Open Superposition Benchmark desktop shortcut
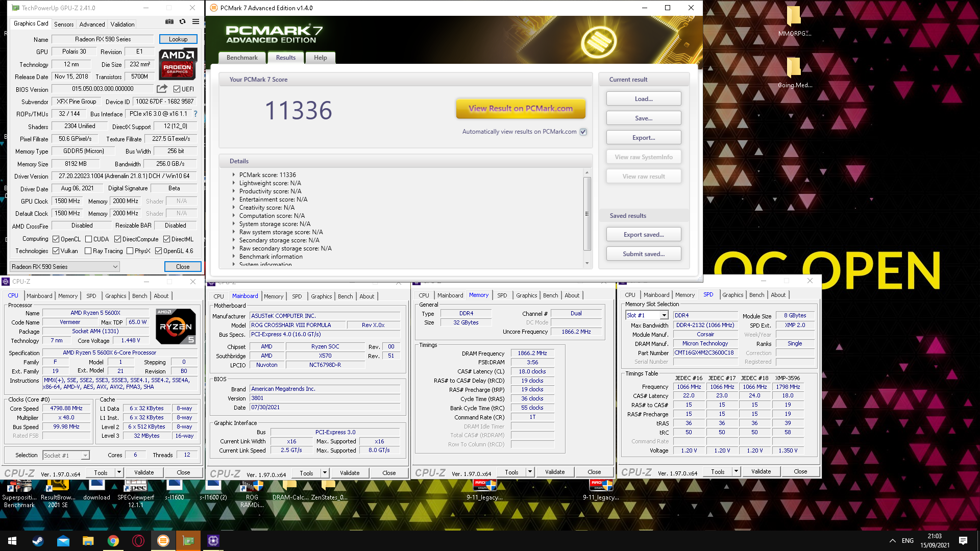980x551 pixels. (19, 494)
